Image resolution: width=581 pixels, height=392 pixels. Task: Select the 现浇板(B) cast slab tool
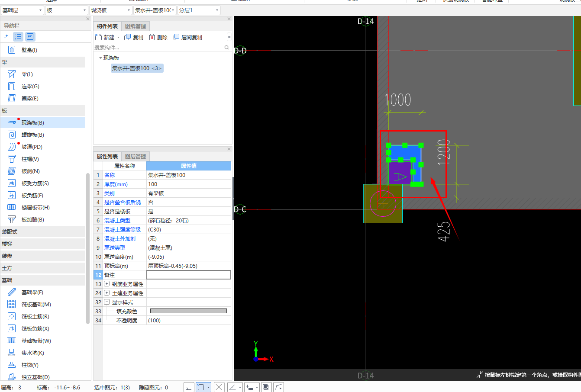click(x=42, y=123)
